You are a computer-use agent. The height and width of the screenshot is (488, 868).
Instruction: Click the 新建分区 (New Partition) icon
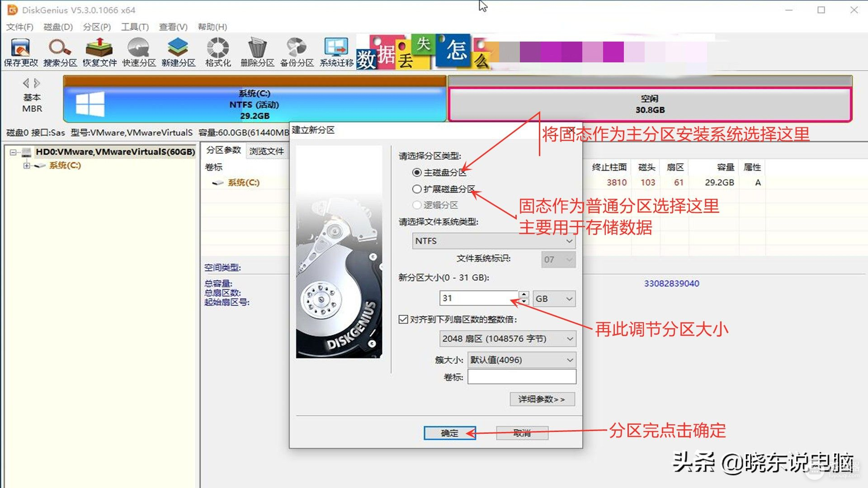coord(178,51)
